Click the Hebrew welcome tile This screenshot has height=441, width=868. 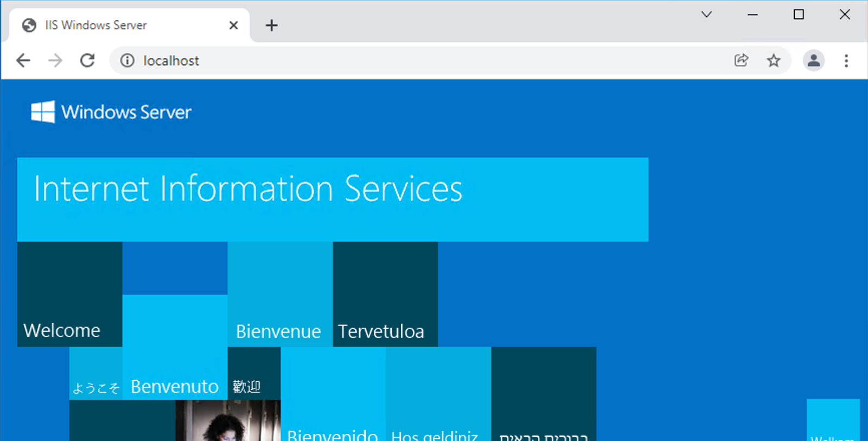[544, 394]
